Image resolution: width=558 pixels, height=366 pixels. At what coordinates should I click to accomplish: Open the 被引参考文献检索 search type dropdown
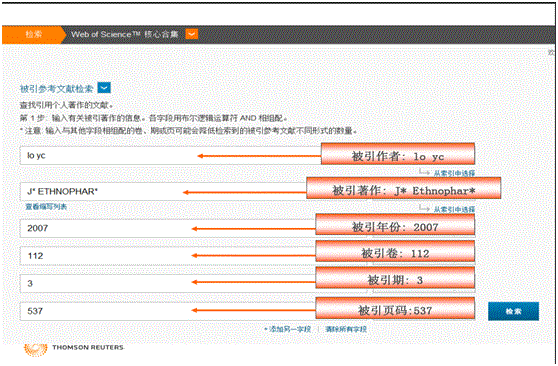[x=104, y=88]
